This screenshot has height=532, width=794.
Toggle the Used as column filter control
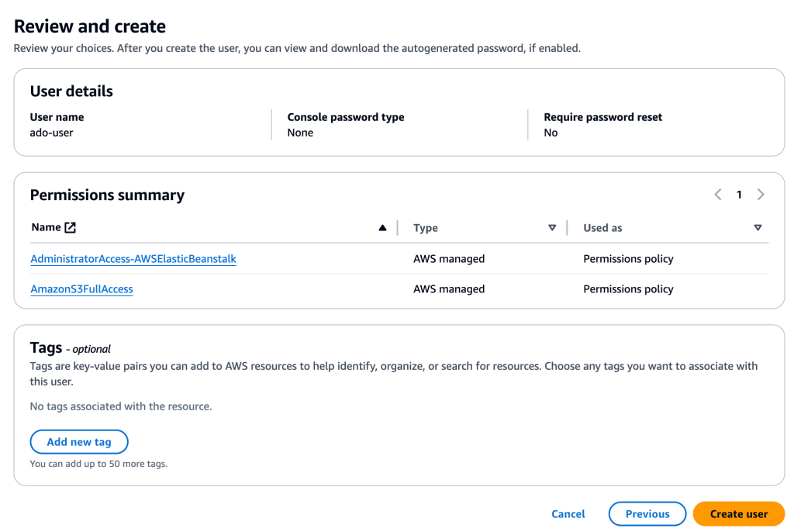[x=758, y=227]
